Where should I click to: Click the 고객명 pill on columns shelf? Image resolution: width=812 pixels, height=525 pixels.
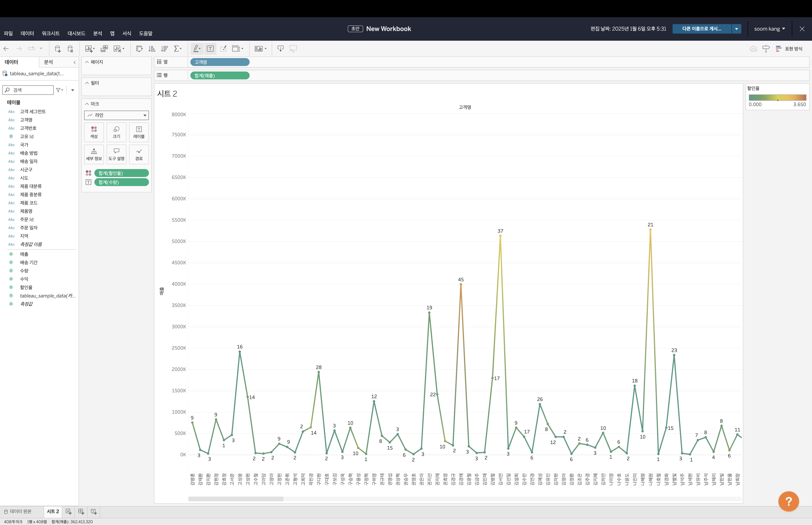pyautogui.click(x=220, y=62)
